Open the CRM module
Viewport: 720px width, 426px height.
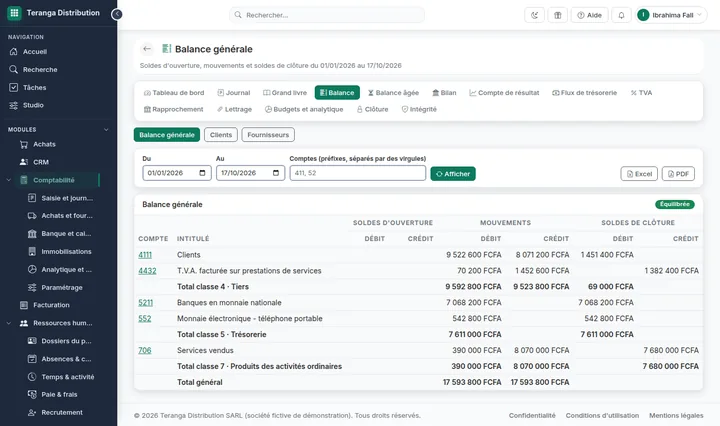click(x=41, y=162)
